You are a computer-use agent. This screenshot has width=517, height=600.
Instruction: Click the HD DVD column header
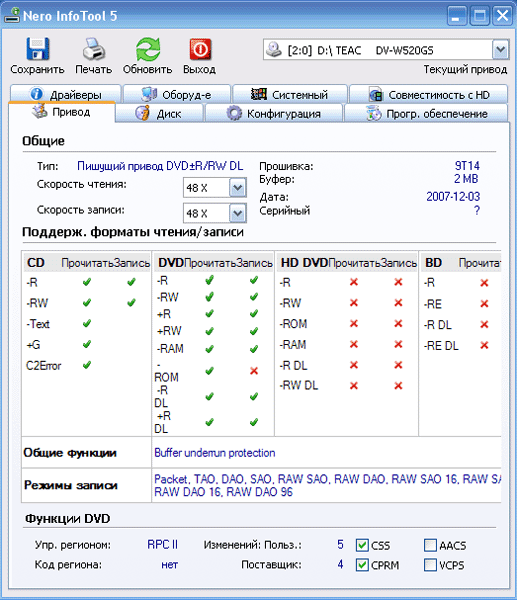point(305,263)
